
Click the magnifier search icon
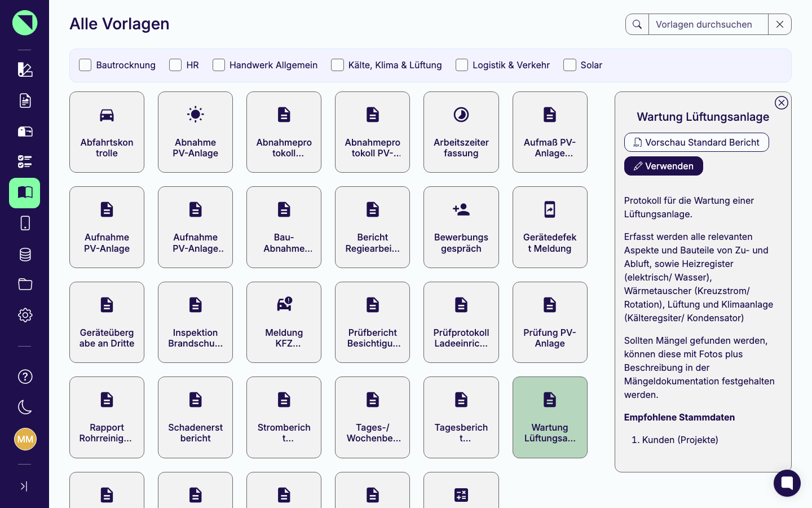pyautogui.click(x=637, y=24)
